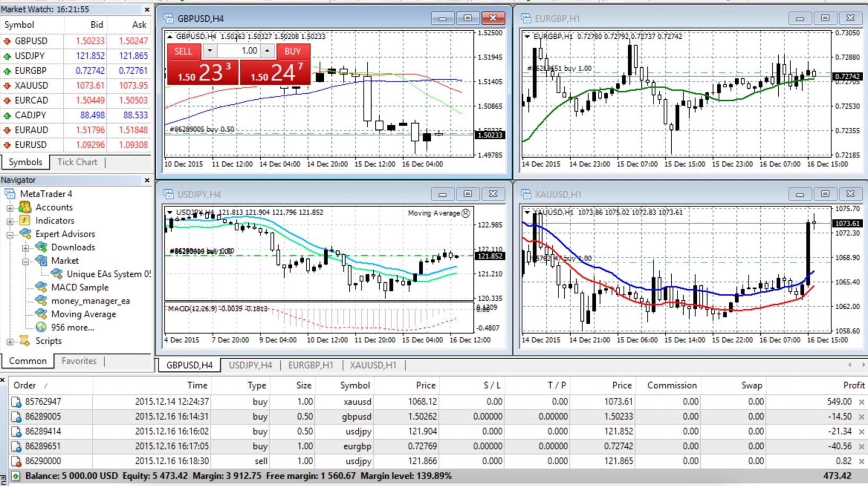This screenshot has width=868, height=486.
Task: Click the order icon for 86290000
Action: [x=16, y=462]
